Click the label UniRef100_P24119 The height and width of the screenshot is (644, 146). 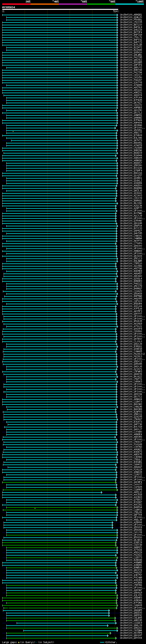(131, 469)
